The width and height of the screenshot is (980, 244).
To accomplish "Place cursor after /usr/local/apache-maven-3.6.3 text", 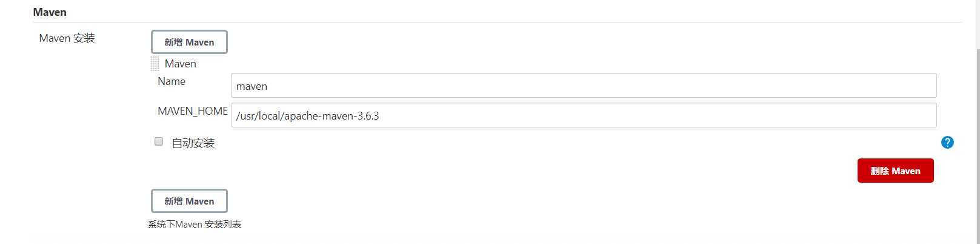I will (x=381, y=115).
